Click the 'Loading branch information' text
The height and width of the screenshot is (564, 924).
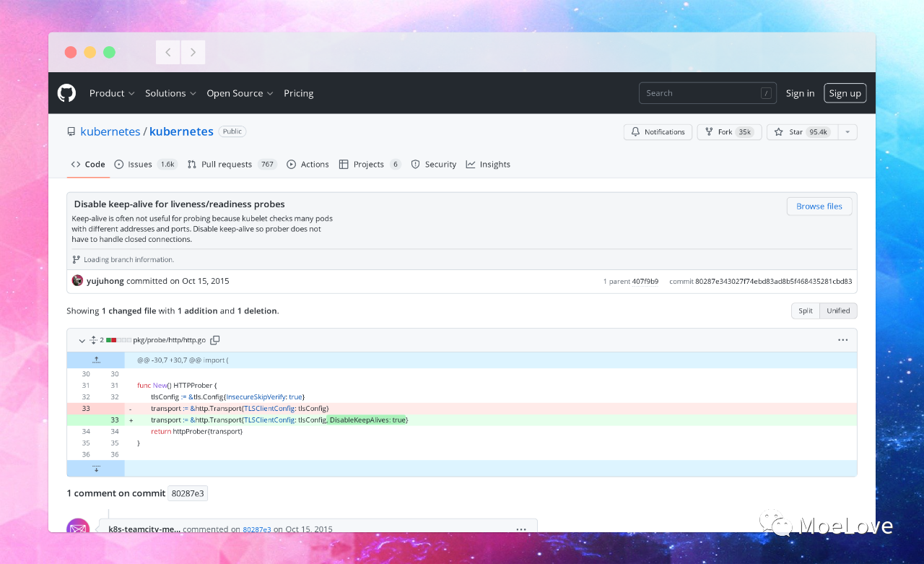[128, 259]
